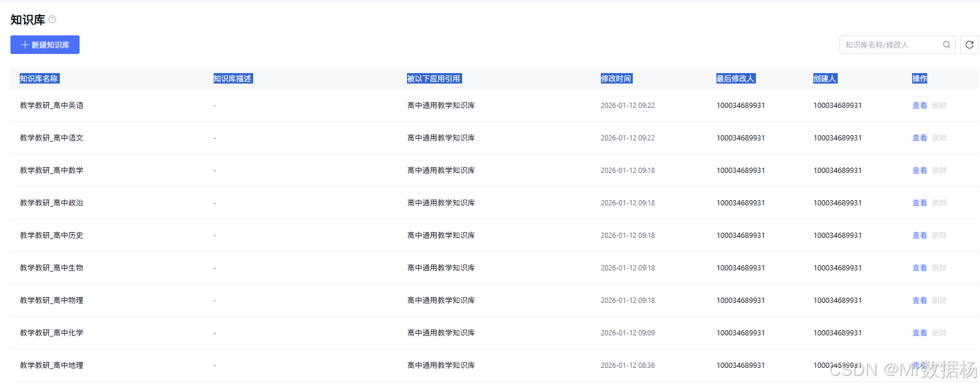Screen dimensions: 980x387
Task: Click the 2026-01-12 09:22 time in 高中语文 row
Action: [628, 138]
